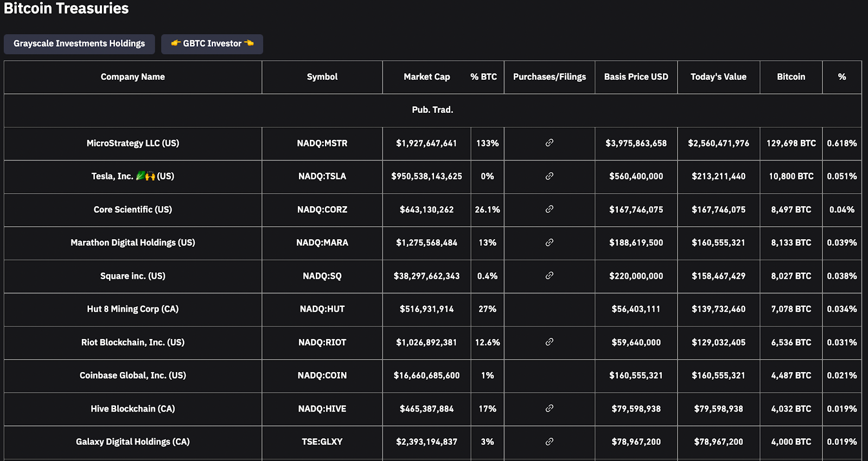This screenshot has width=868, height=461.
Task: Click Today's Value column header
Action: coord(719,77)
